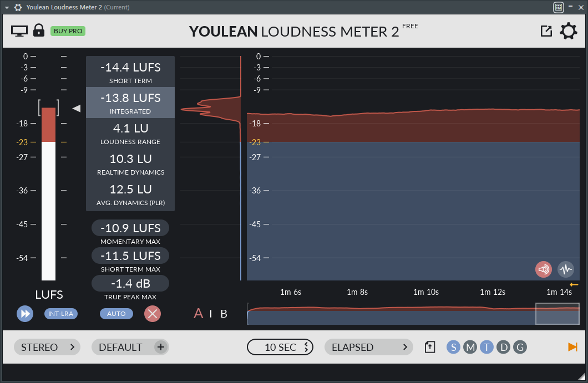This screenshot has width=588, height=383.
Task: Click the LOUDNESS RANGE 4.1 LU readout
Action: coord(130,134)
